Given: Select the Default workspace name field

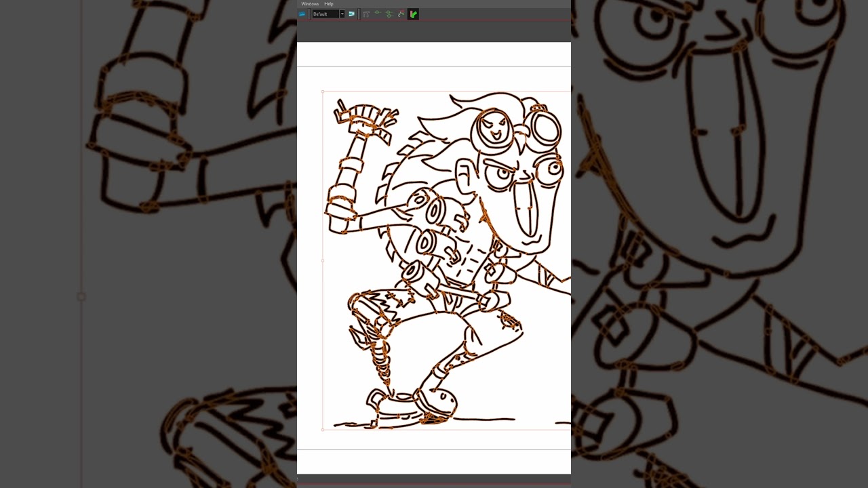Looking at the screenshot, I should click(325, 14).
